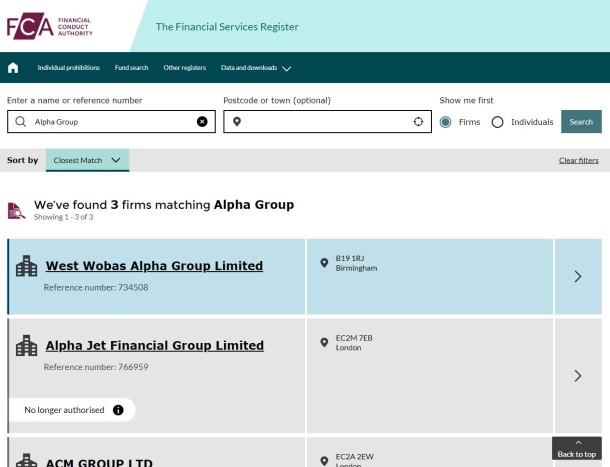This screenshot has height=467, width=610.
Task: Open the Closest Match sort dropdown
Action: tap(88, 160)
